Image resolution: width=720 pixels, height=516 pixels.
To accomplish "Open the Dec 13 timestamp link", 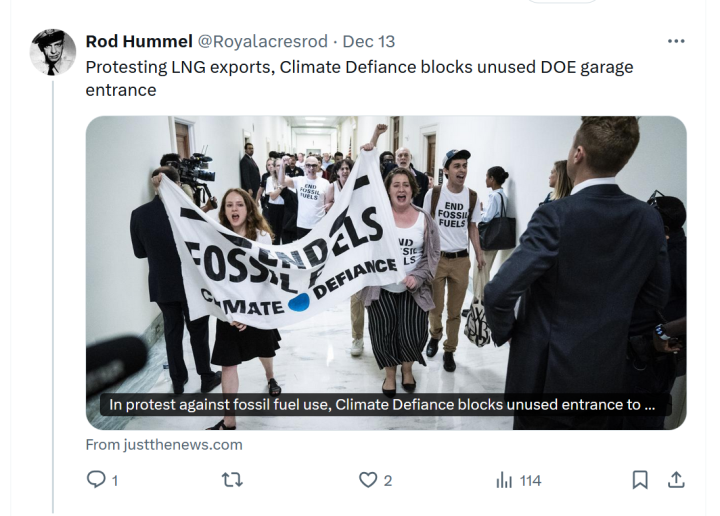I will tap(368, 41).
